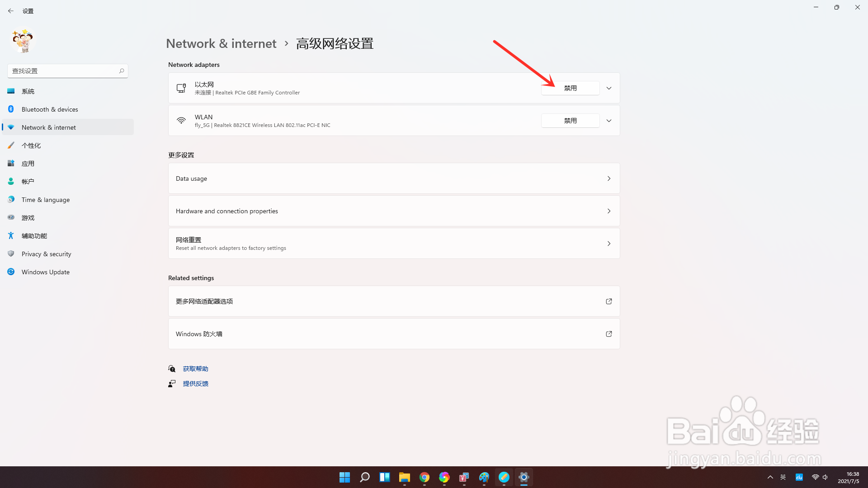This screenshot has height=488, width=868.
Task: Open 个性化 settings category
Action: (x=68, y=145)
